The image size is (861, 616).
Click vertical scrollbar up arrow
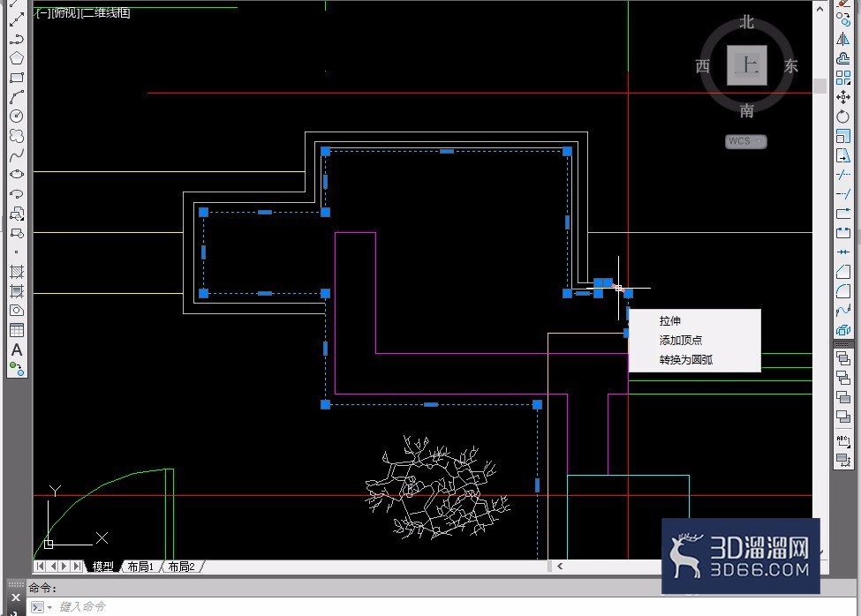point(819,10)
